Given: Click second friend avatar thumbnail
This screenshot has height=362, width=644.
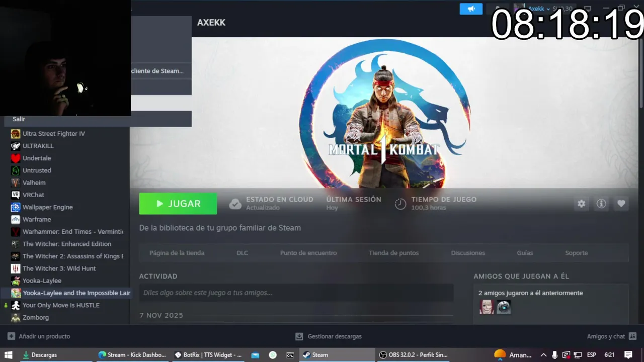Looking at the screenshot, I should point(504,307).
